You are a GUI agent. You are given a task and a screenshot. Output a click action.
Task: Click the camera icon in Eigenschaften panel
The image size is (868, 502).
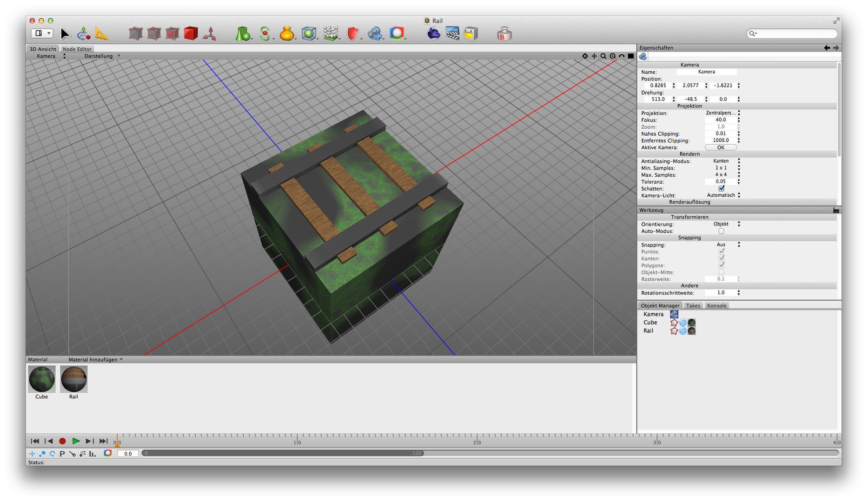point(643,57)
